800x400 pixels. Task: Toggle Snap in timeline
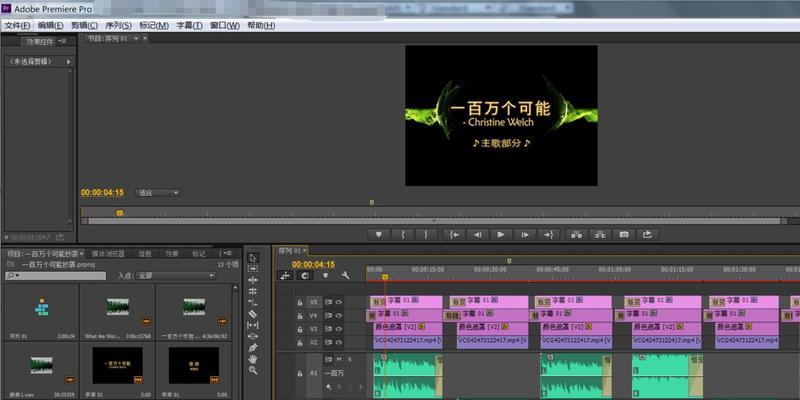(x=305, y=276)
